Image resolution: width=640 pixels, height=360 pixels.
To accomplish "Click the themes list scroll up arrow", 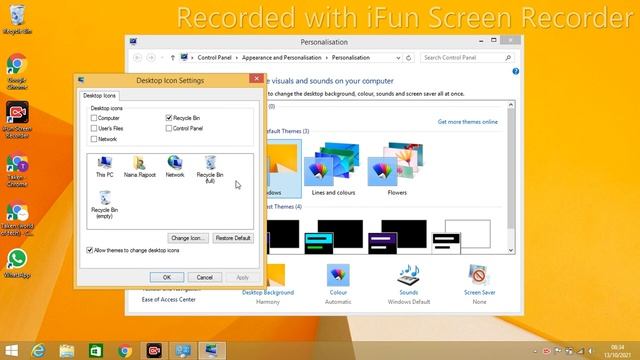I will [511, 105].
